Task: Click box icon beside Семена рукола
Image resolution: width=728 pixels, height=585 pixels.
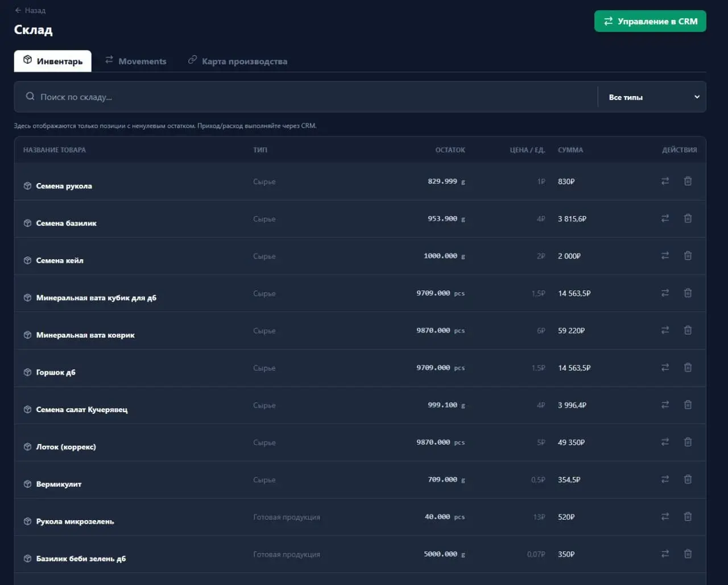Action: click(x=27, y=186)
